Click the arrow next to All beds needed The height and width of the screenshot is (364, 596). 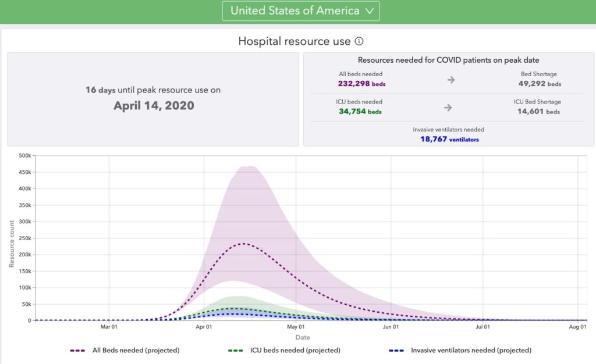click(x=450, y=80)
